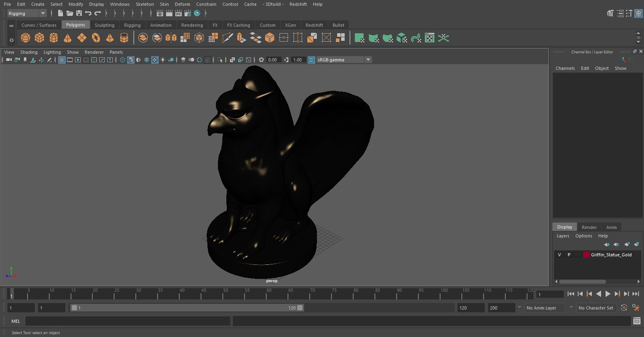Image resolution: width=644 pixels, height=337 pixels.
Task: Click the current frame field showing 1
Action: point(550,294)
